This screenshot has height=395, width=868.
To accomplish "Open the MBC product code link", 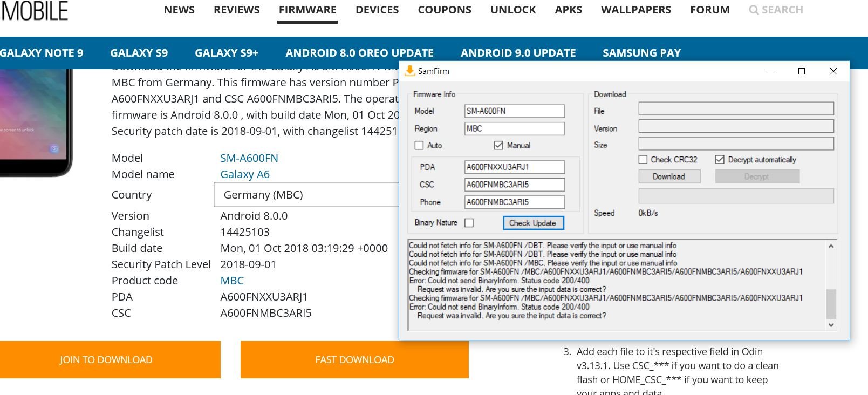I will 232,281.
